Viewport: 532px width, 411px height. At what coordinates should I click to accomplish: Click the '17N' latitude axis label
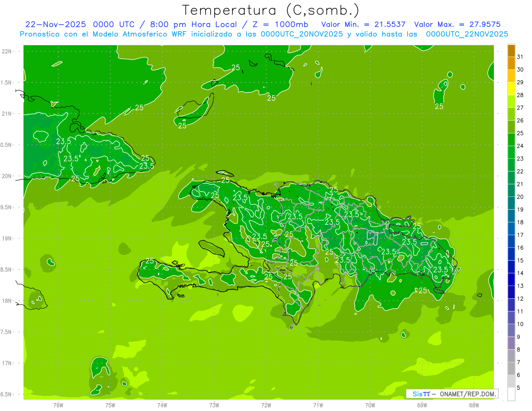pos(7,363)
